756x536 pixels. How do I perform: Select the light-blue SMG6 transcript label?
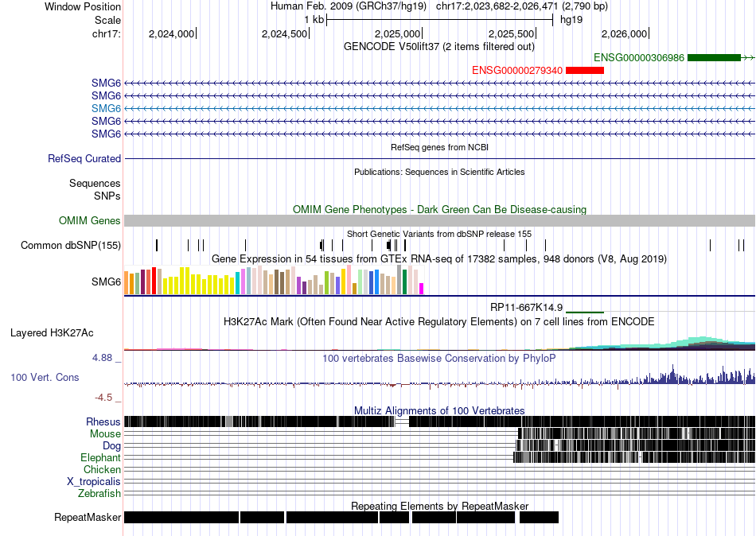[106, 108]
